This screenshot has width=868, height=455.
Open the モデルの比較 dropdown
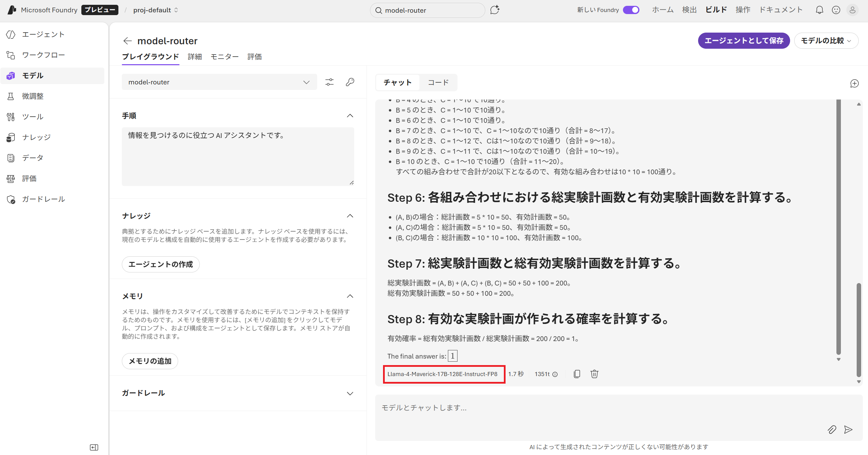pos(826,41)
